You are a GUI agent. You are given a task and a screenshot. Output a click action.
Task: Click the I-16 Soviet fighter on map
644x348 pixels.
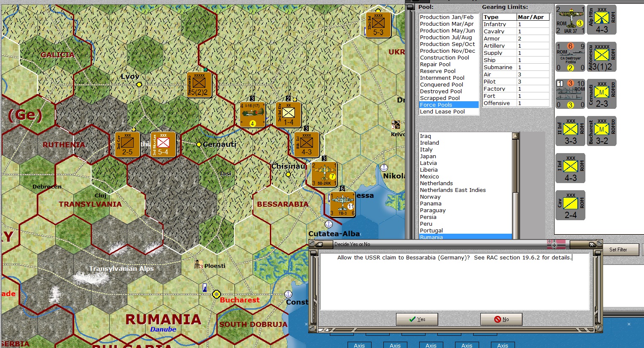[252, 114]
